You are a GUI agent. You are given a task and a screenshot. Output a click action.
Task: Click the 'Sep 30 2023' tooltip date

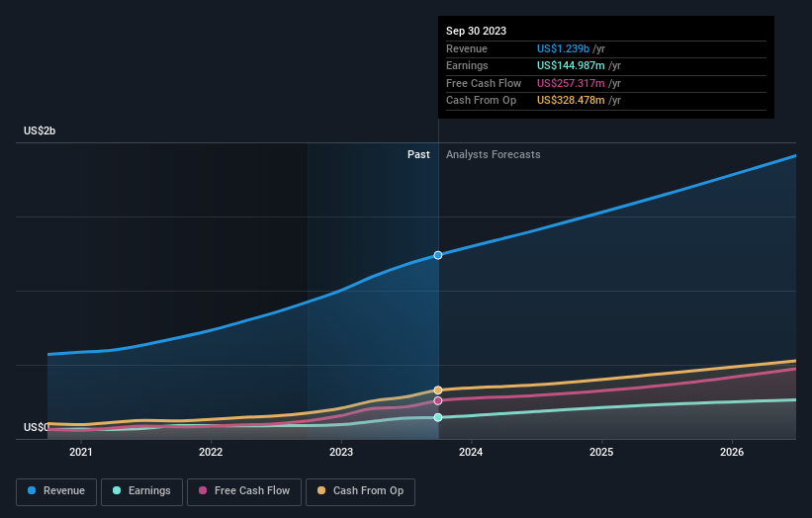point(476,31)
